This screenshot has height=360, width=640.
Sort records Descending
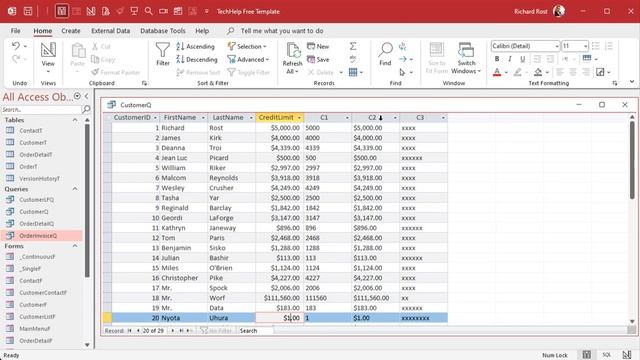(197, 60)
